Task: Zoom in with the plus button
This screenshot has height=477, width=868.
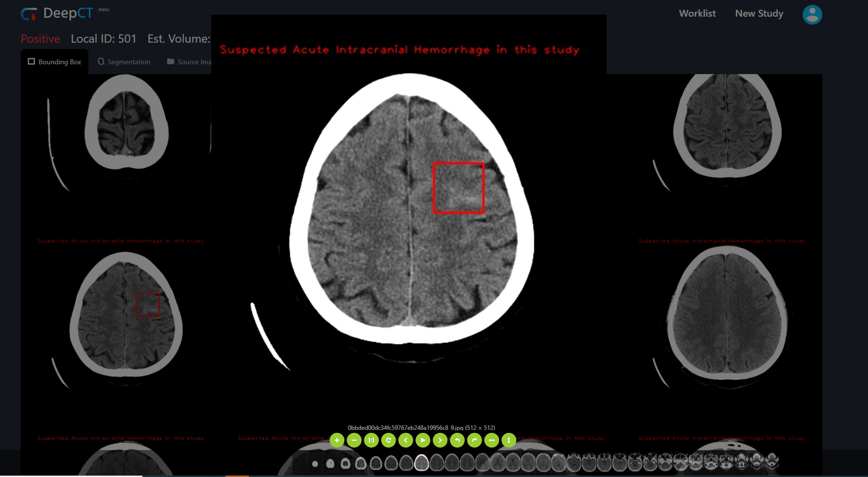Action: (x=337, y=440)
